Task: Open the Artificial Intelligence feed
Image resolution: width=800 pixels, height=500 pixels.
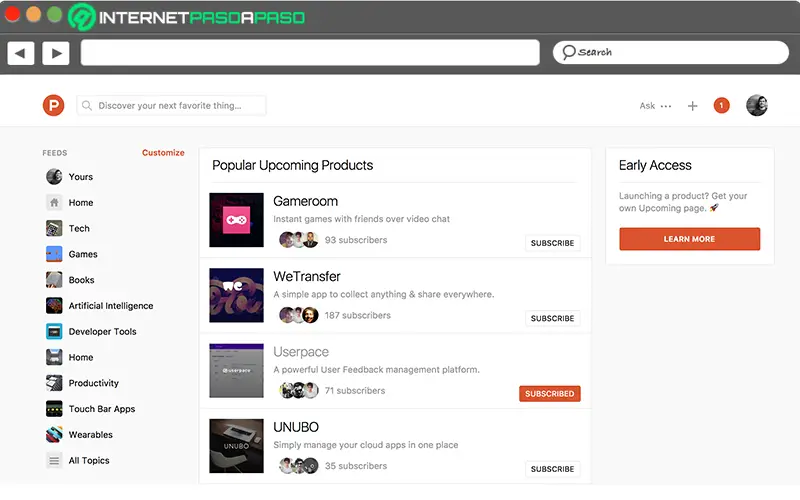Action: click(x=110, y=306)
